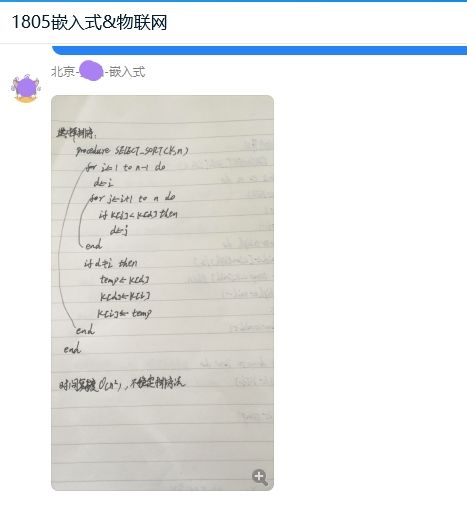Click the 时间复杂度 O(n²) note in photo
Viewport: 467px width, 513px height.
point(122,384)
